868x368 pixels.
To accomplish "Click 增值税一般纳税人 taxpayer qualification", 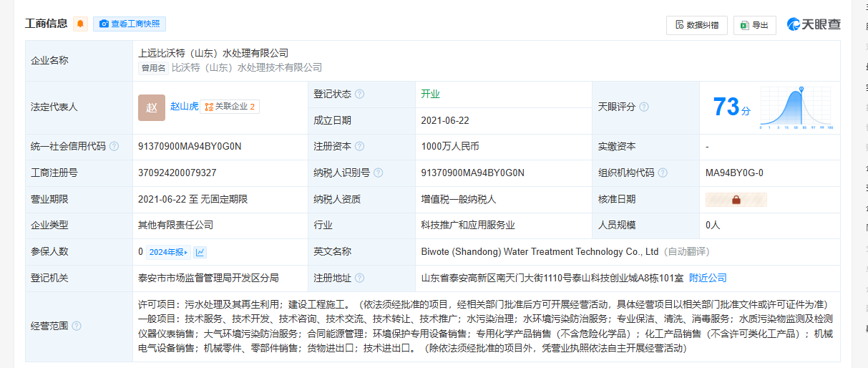I will point(459,199).
